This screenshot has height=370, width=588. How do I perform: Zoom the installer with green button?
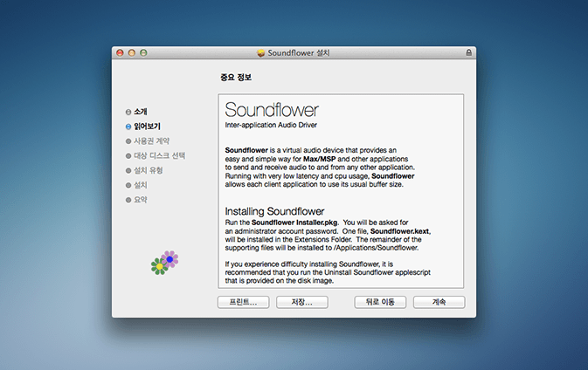pos(143,53)
